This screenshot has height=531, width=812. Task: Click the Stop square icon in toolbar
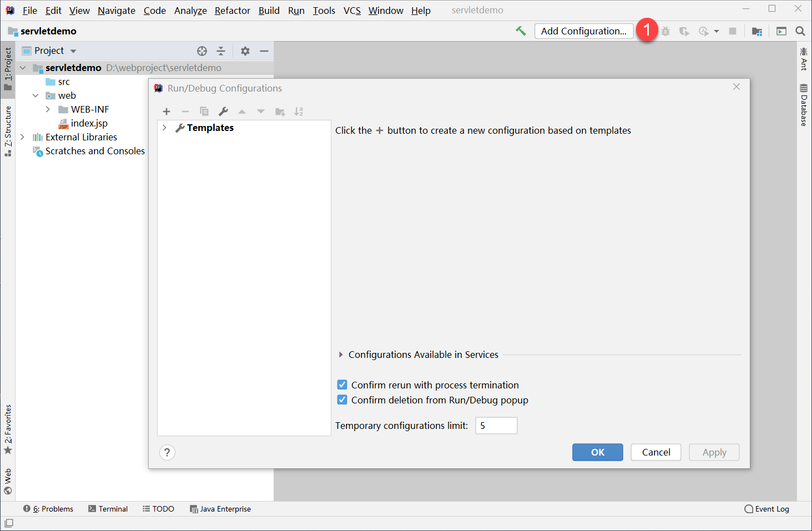(x=733, y=32)
